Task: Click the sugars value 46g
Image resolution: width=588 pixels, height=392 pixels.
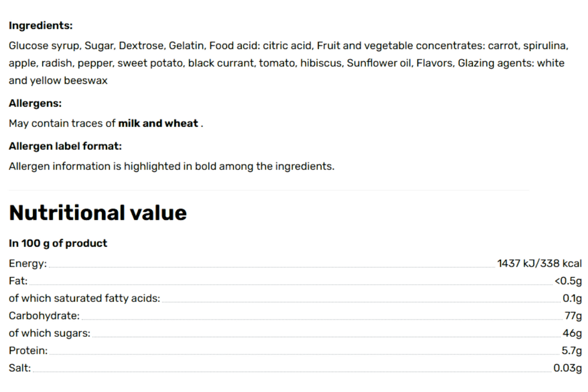Action: [x=572, y=334]
